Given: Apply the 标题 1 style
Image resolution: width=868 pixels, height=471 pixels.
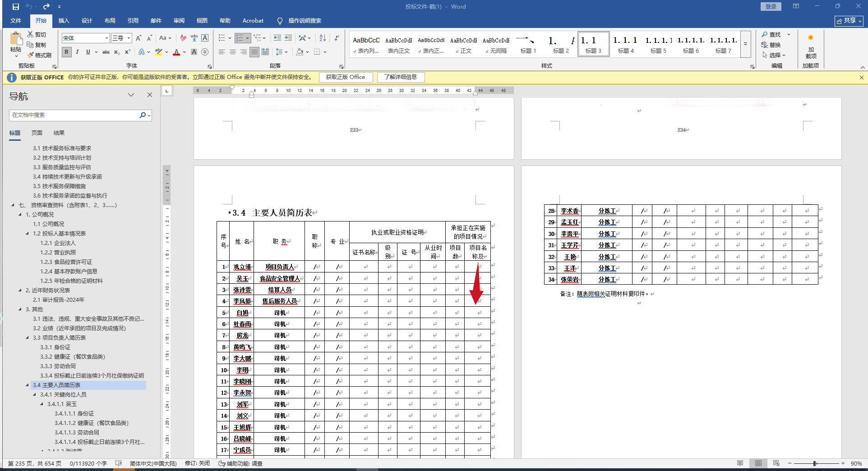Looking at the screenshot, I should pos(528,44).
